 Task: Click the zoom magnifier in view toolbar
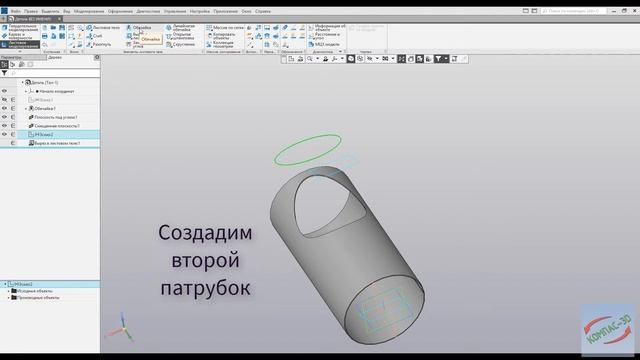coord(310,59)
